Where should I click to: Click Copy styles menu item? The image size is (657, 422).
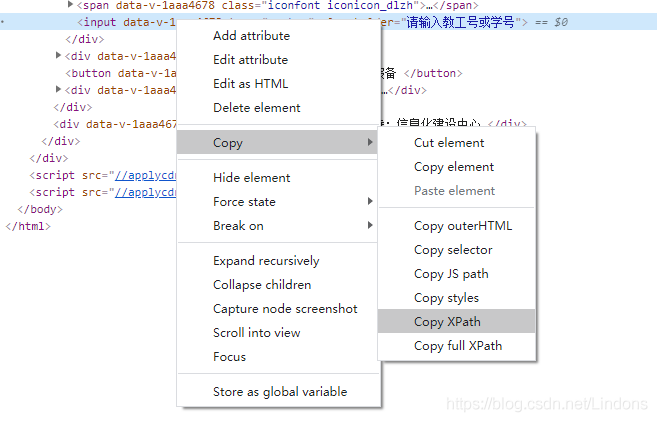(x=446, y=298)
